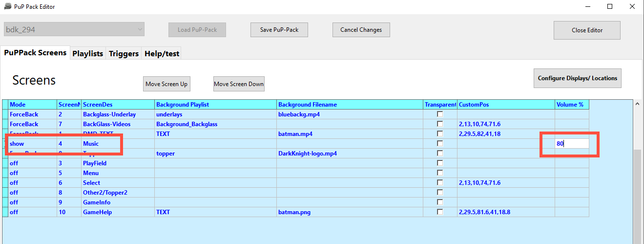The image size is (644, 244).
Task: Go to the Help/test tab
Action: 162,54
